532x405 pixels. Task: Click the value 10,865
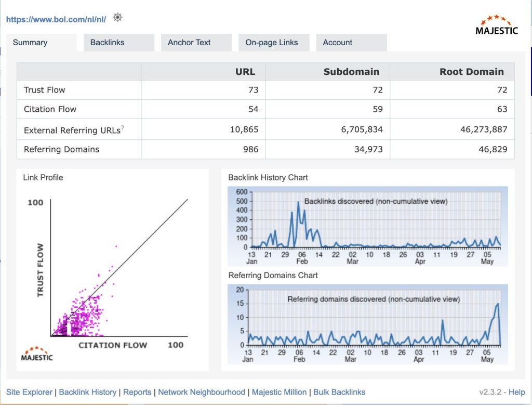[244, 129]
